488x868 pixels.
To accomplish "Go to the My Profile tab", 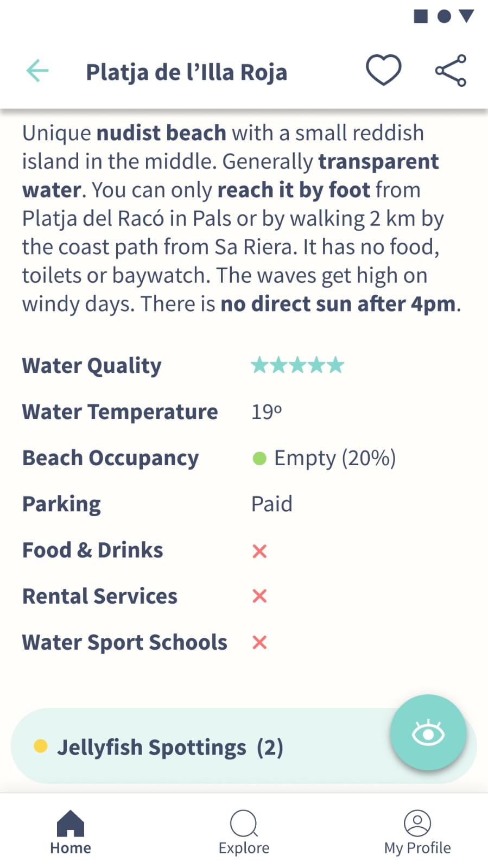I will [417, 833].
